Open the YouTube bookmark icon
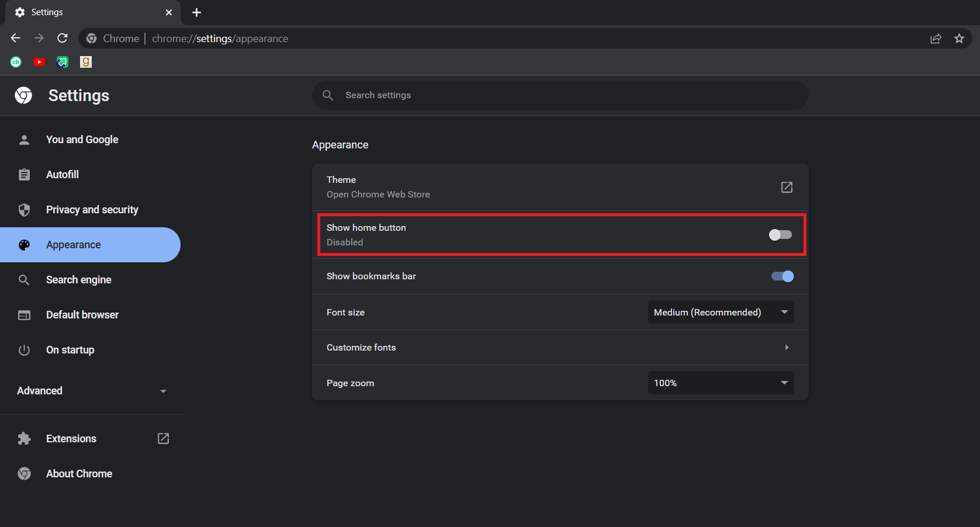The image size is (980, 527). click(39, 62)
